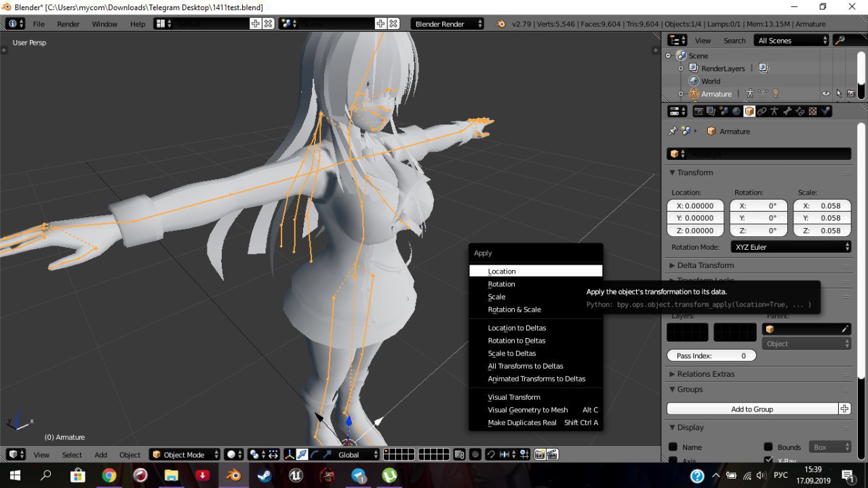
Task: Click the translate manipulator arrow icon
Action: (302, 454)
